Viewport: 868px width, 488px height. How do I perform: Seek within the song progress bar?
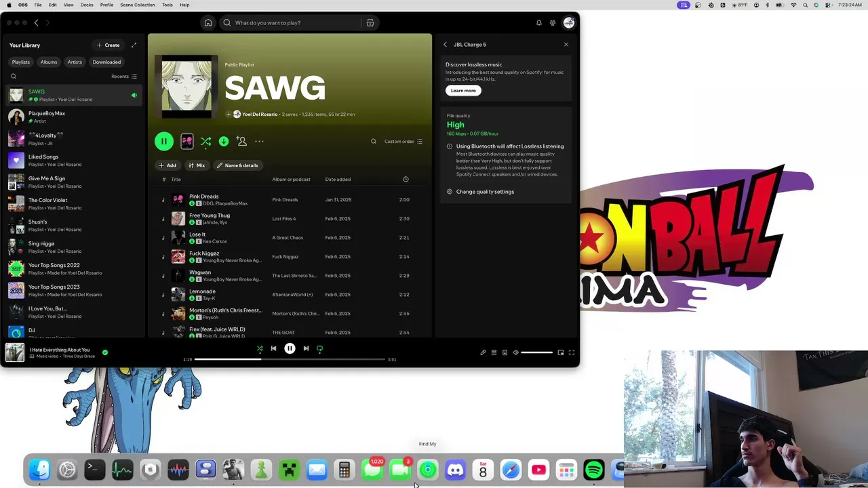tap(290, 359)
